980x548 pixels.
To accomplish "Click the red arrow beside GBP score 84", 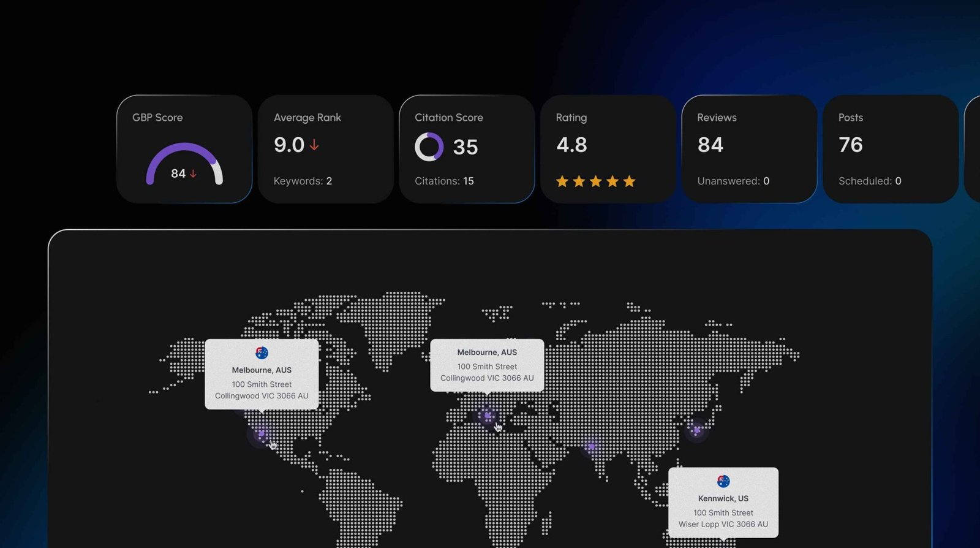I will point(193,174).
